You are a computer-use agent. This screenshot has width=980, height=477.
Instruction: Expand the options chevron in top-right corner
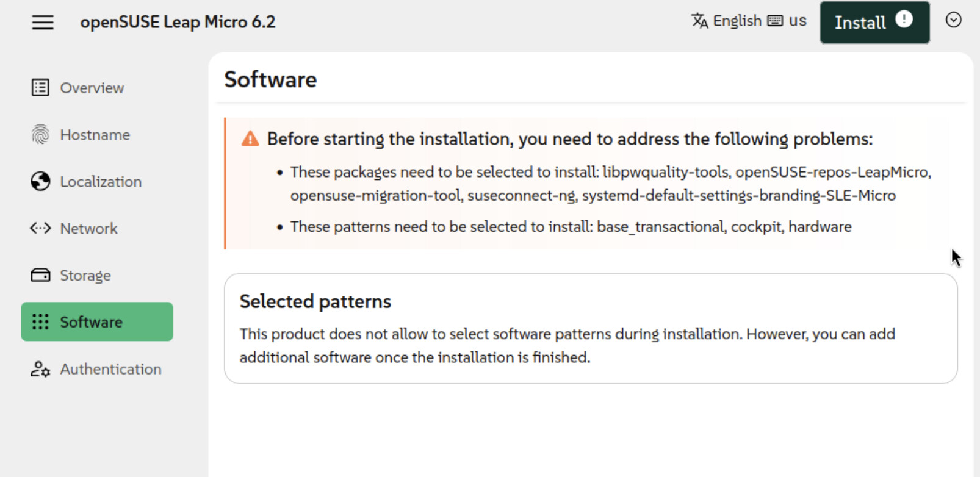953,20
